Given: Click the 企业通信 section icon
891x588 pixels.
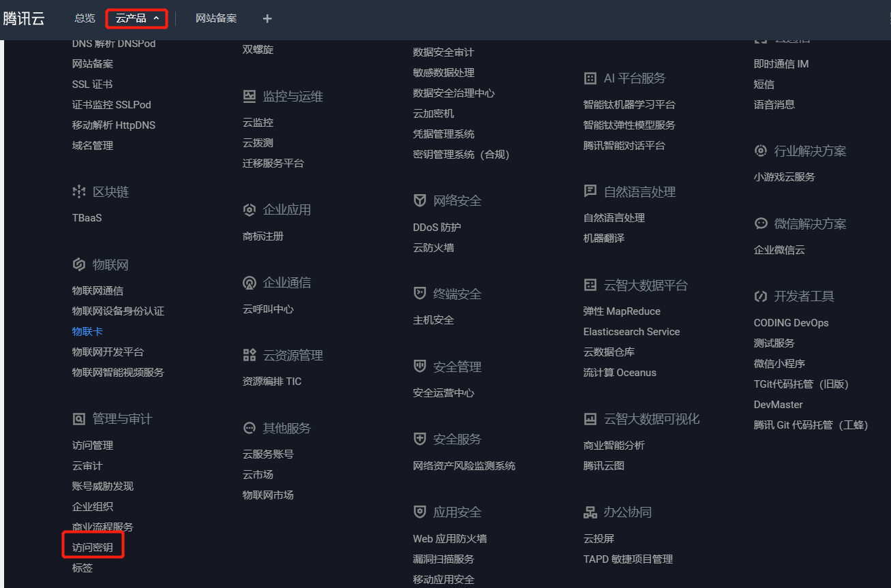Looking at the screenshot, I should (250, 282).
